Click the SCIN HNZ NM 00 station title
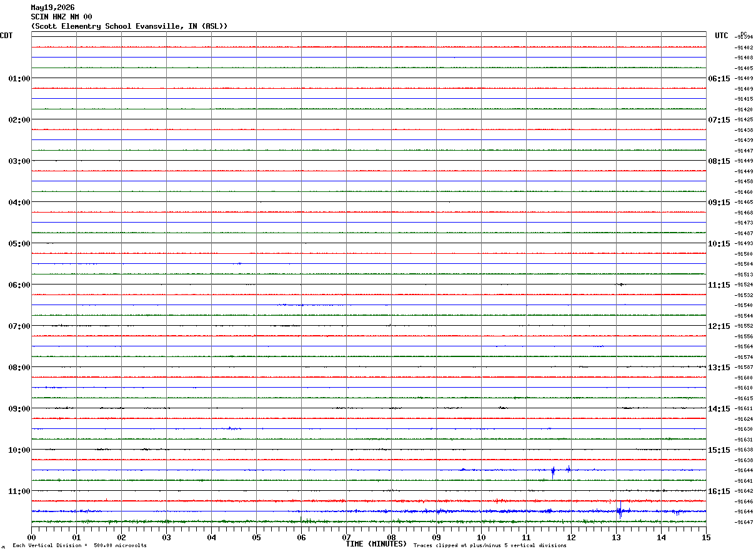The width and height of the screenshot is (756, 554). 61,16
